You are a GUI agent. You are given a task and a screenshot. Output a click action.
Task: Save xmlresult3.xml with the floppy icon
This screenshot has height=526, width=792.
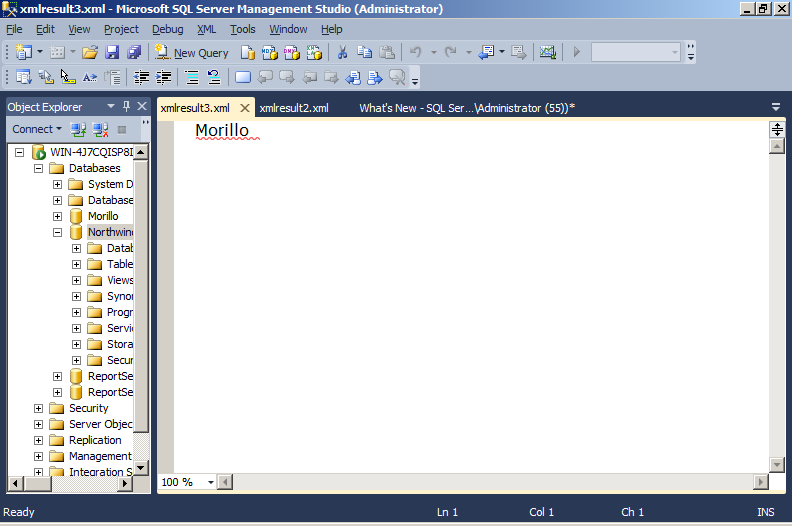[x=112, y=52]
